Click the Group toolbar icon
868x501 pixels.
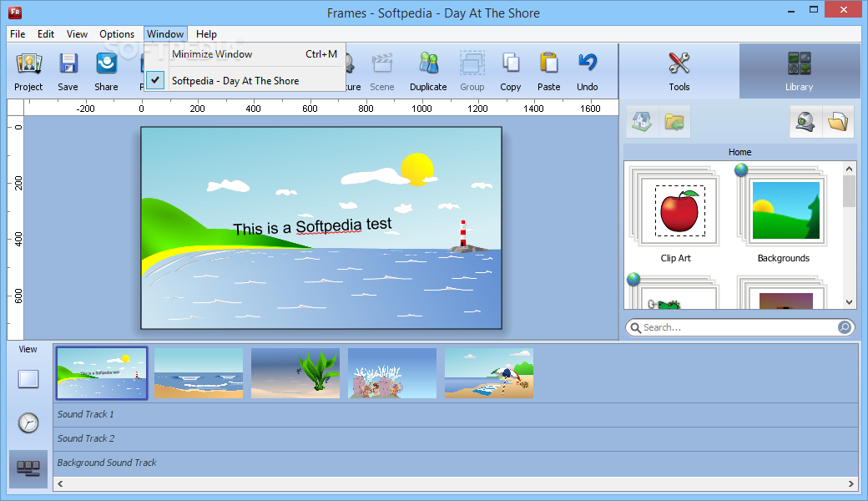click(x=472, y=63)
